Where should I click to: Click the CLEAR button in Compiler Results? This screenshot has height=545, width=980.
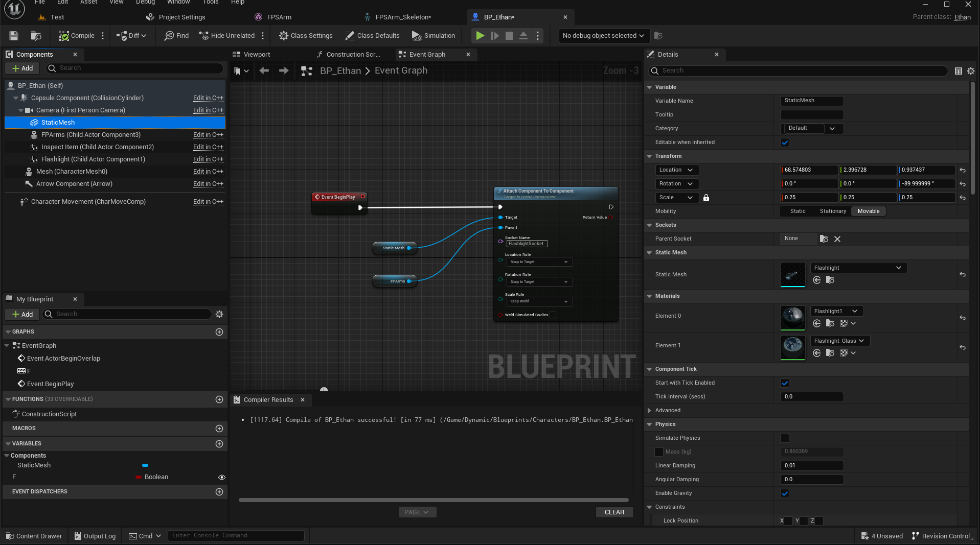[x=614, y=512]
